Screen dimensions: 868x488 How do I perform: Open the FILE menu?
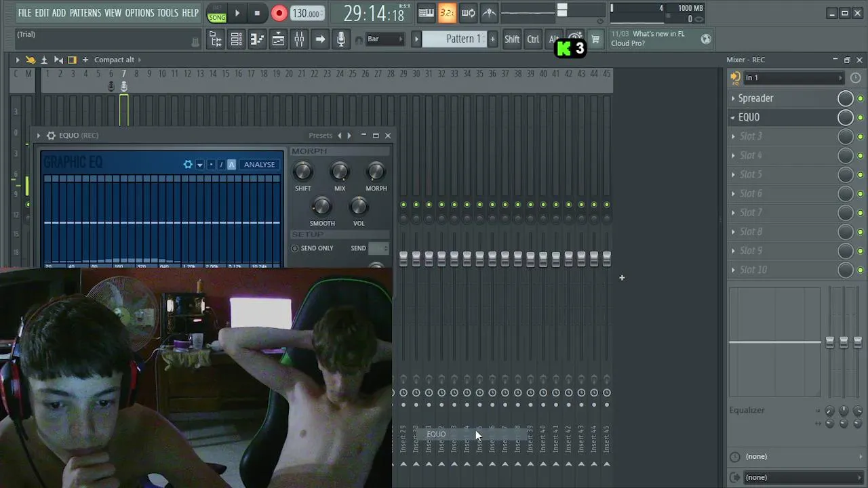[24, 13]
